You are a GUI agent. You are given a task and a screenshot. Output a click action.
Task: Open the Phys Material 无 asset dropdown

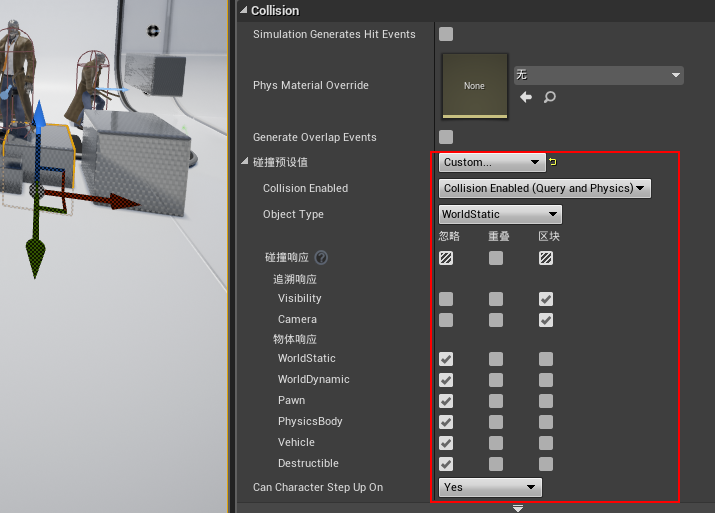(x=599, y=75)
